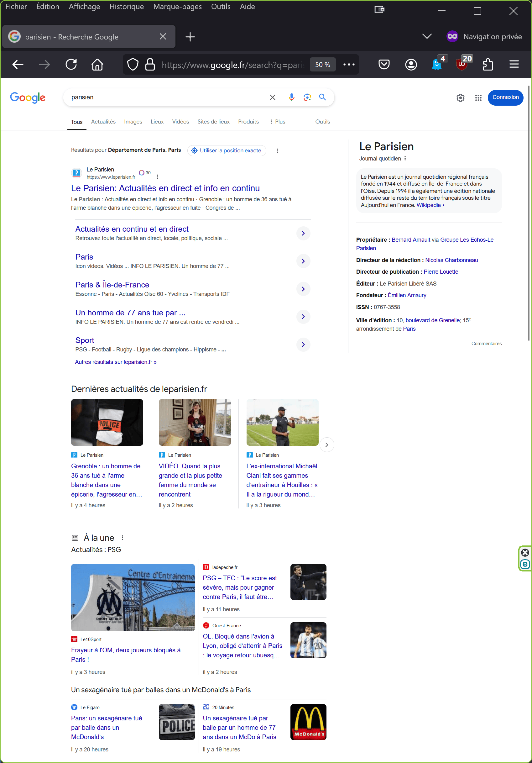The image size is (532, 763).
Task: Switch to Vidéos search tab
Action: click(181, 122)
